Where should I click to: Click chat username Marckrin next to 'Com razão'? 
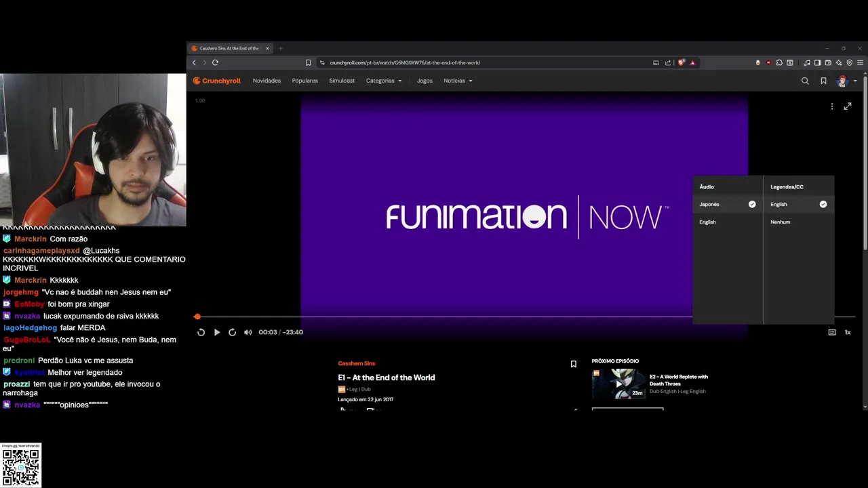31,239
